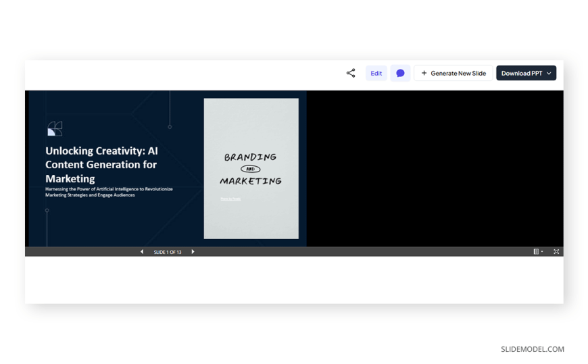Open the Edit button
The height and width of the screenshot is (364, 588).
pos(376,73)
